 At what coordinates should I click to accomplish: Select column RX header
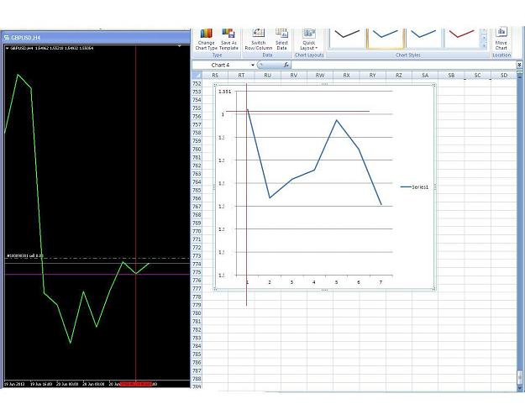(x=346, y=76)
